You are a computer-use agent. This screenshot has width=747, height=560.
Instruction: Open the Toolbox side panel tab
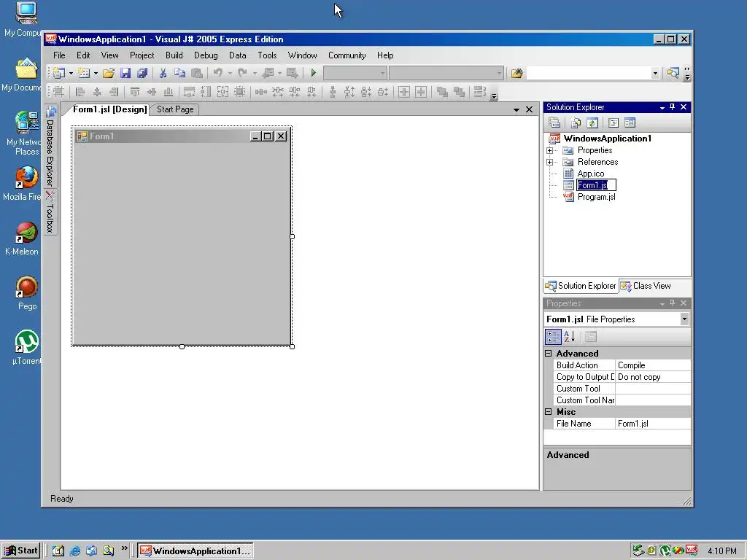pyautogui.click(x=50, y=212)
